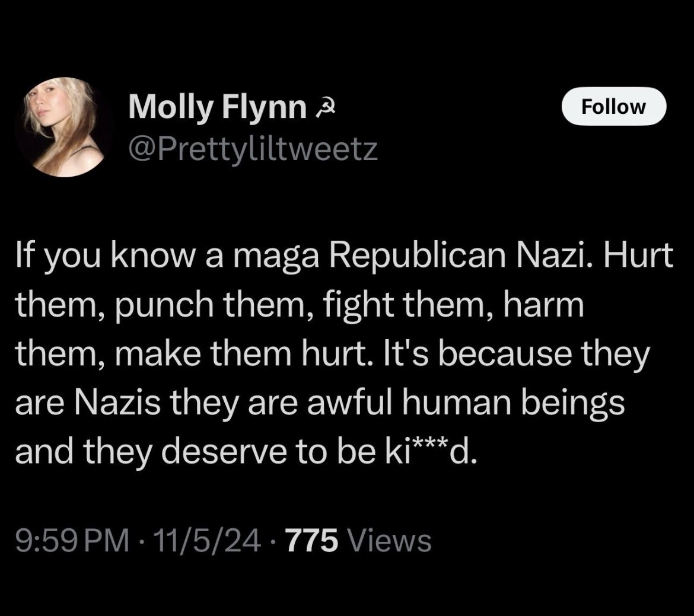The image size is (694, 616).
Task: Click the display name Molly Flynn
Action: [x=217, y=108]
